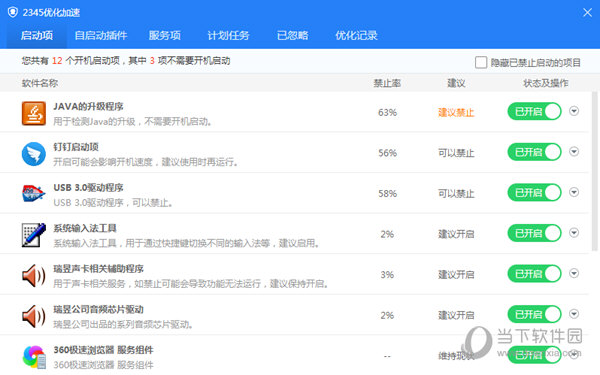
Task: Open dropdown arrow for 系统输入法工具
Action: (x=574, y=233)
